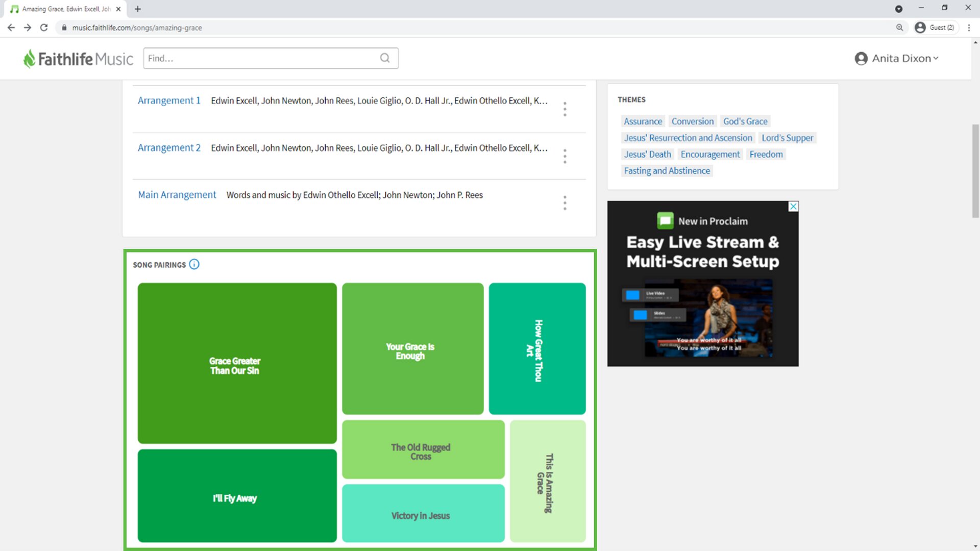
Task: Expand the Anita Dixon account dropdown
Action: pyautogui.click(x=936, y=59)
